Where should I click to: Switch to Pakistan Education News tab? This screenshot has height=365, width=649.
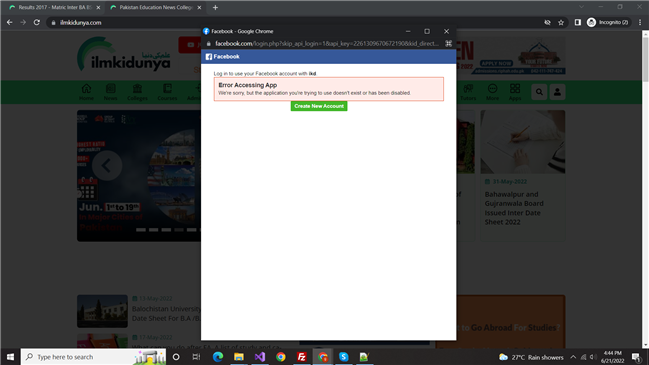pos(155,7)
